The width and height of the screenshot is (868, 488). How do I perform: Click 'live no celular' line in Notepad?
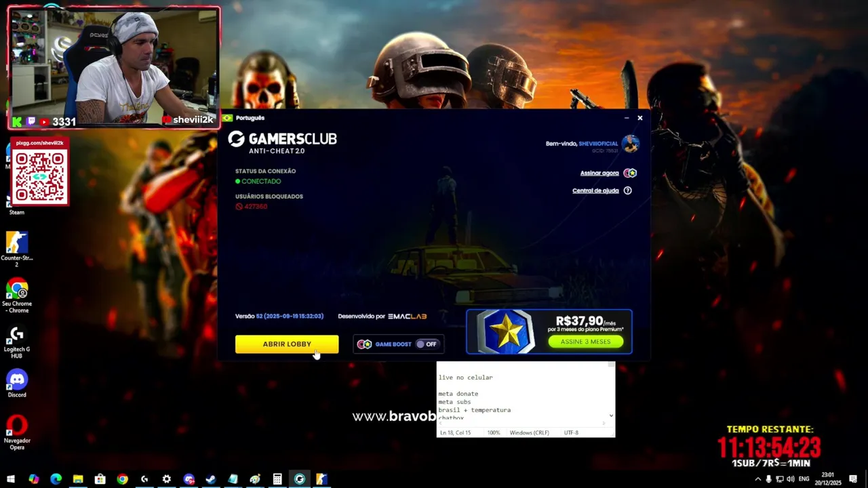click(465, 378)
